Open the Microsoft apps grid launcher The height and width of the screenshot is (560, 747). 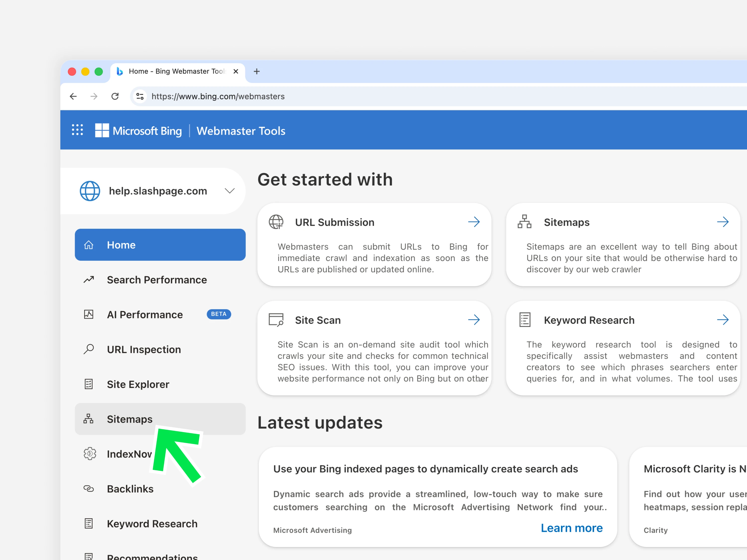point(77,130)
